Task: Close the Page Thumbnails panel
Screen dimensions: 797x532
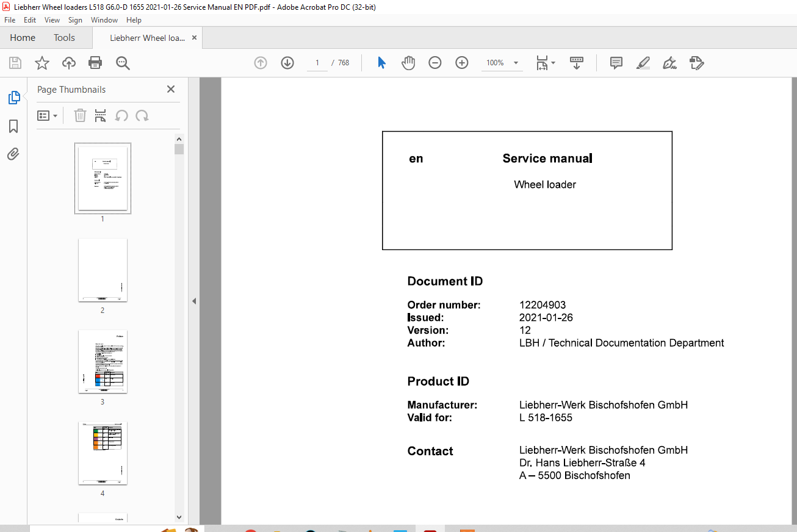Action: 171,89
